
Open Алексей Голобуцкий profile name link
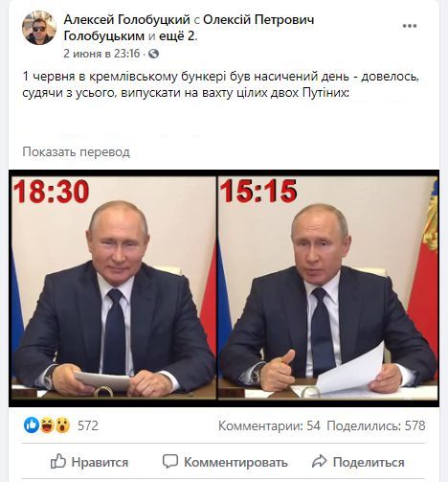tap(127, 20)
